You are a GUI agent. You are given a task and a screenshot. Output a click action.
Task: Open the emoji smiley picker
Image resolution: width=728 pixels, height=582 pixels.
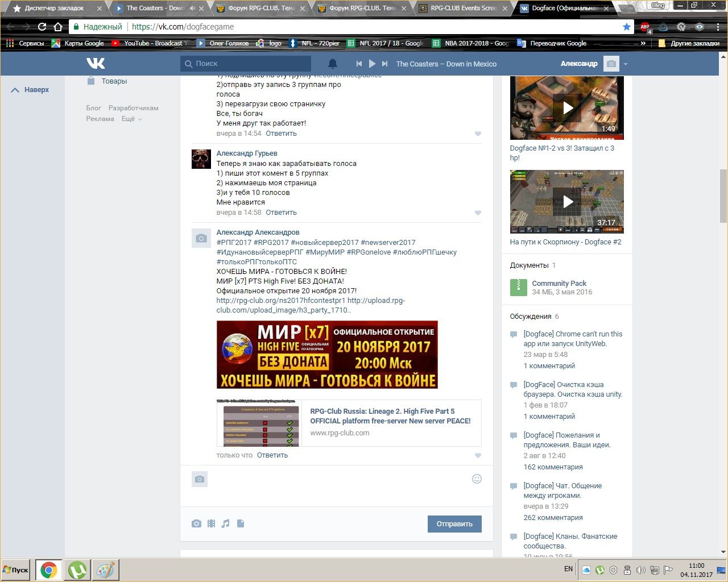(x=477, y=479)
